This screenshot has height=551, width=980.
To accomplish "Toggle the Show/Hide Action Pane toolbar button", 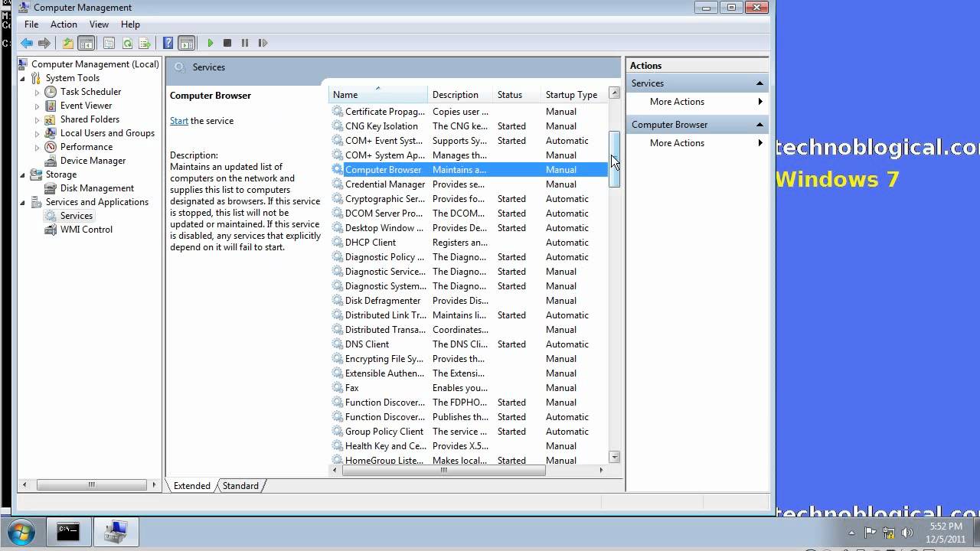I will (186, 43).
